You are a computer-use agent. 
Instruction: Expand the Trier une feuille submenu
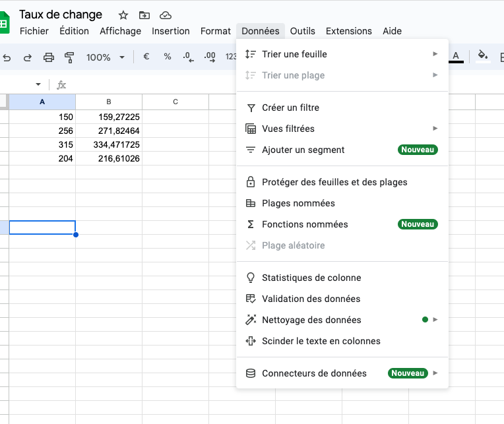pos(342,54)
